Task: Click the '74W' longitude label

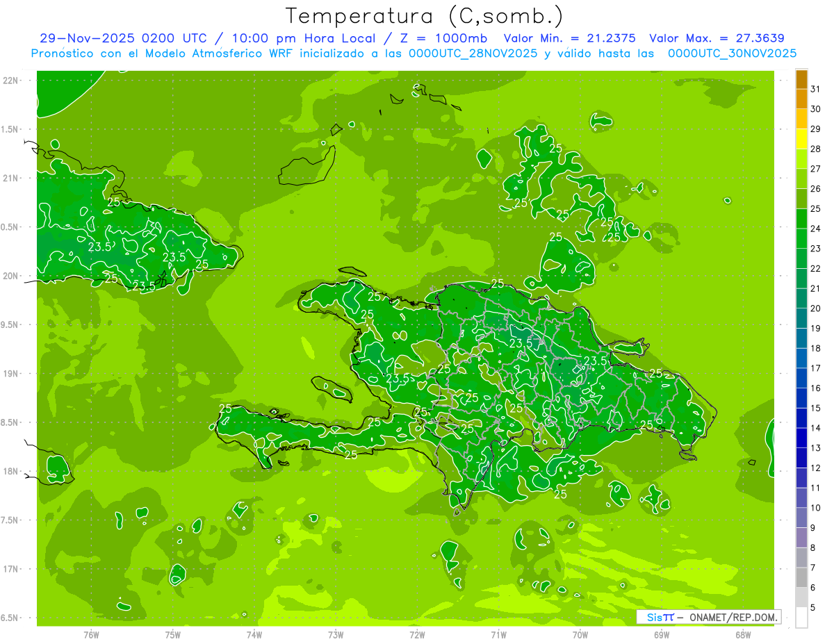Action: [254, 635]
